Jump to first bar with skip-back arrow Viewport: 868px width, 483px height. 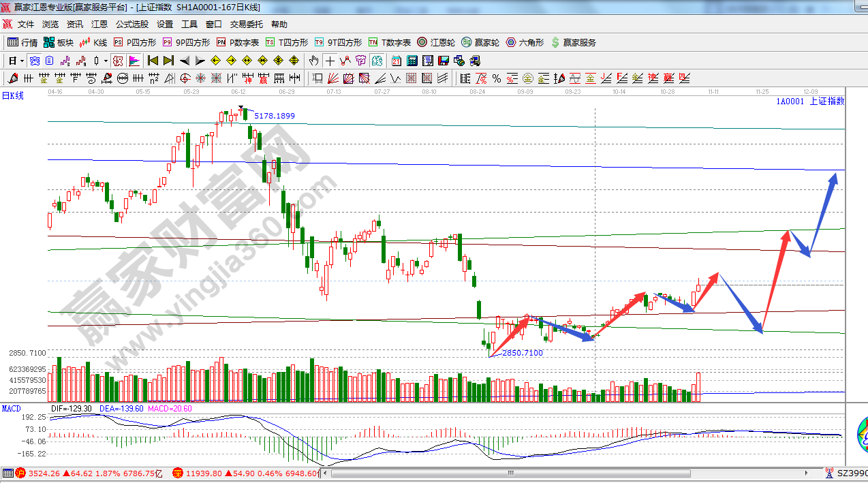[153, 61]
